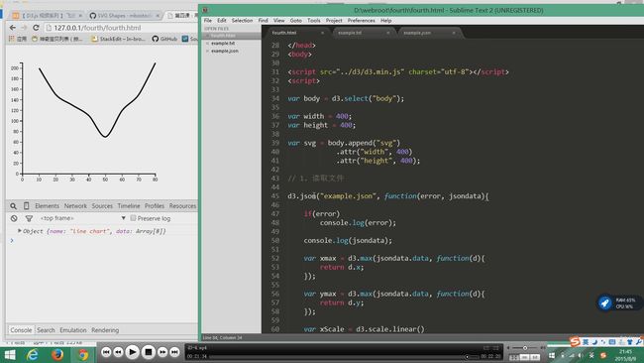
Task: Open the Preferences menu in Sublime Text
Action: coord(361,20)
